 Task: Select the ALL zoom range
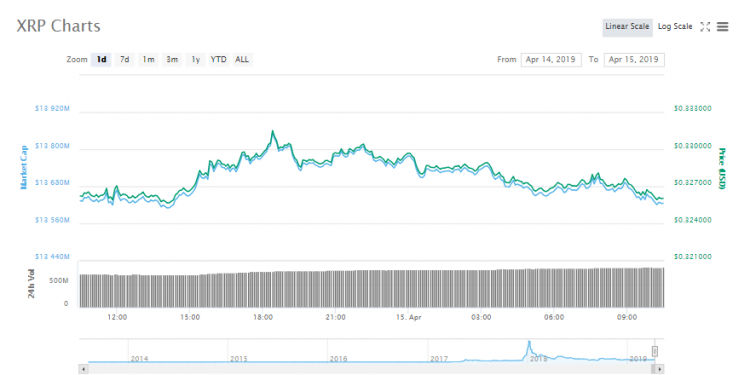[x=242, y=60]
